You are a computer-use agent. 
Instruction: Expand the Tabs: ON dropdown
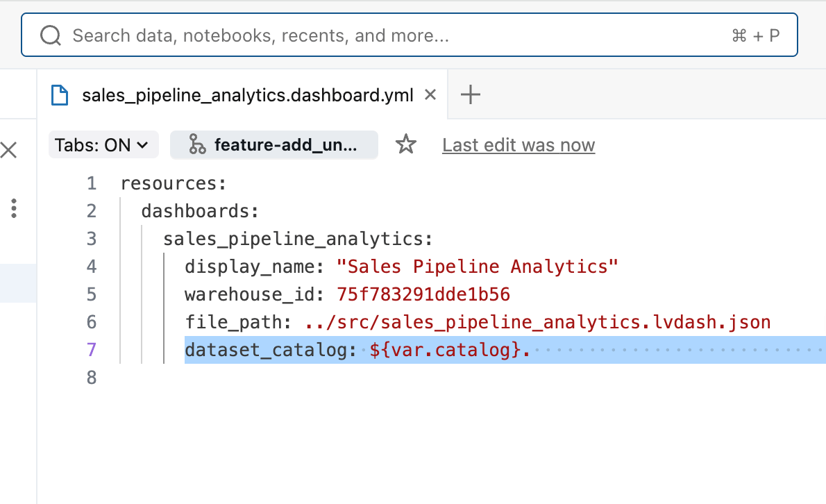tap(103, 145)
